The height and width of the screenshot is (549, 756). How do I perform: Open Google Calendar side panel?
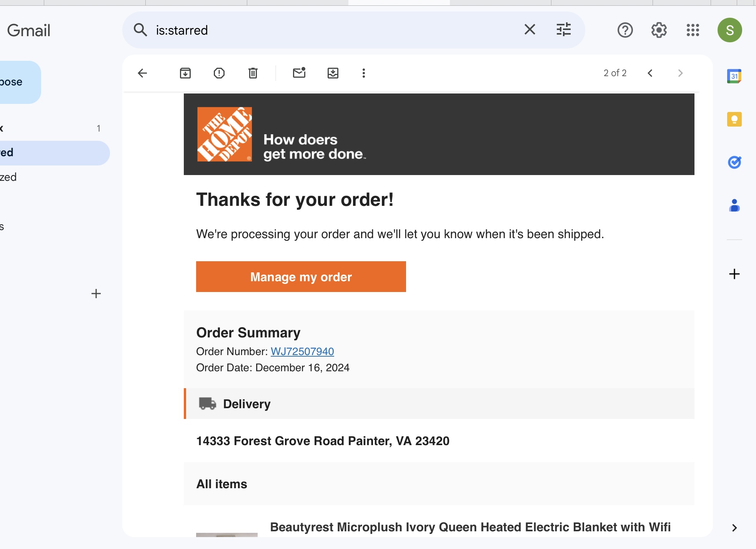click(x=734, y=76)
